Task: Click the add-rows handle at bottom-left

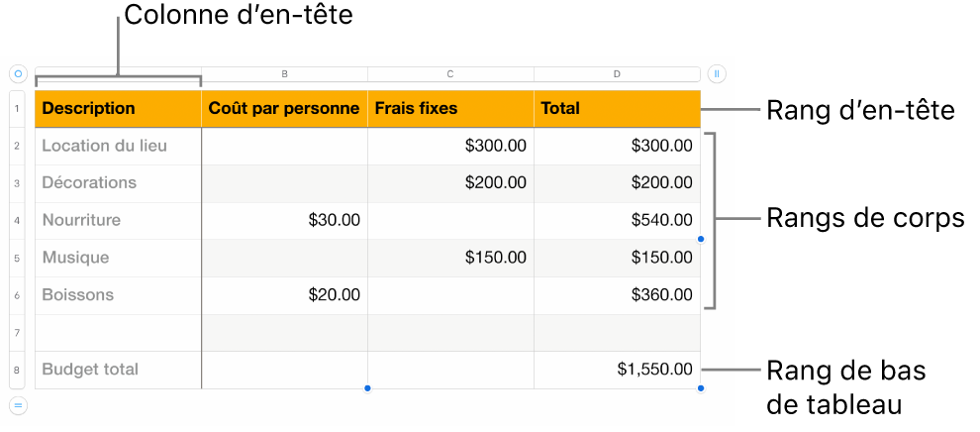Action: point(18,405)
